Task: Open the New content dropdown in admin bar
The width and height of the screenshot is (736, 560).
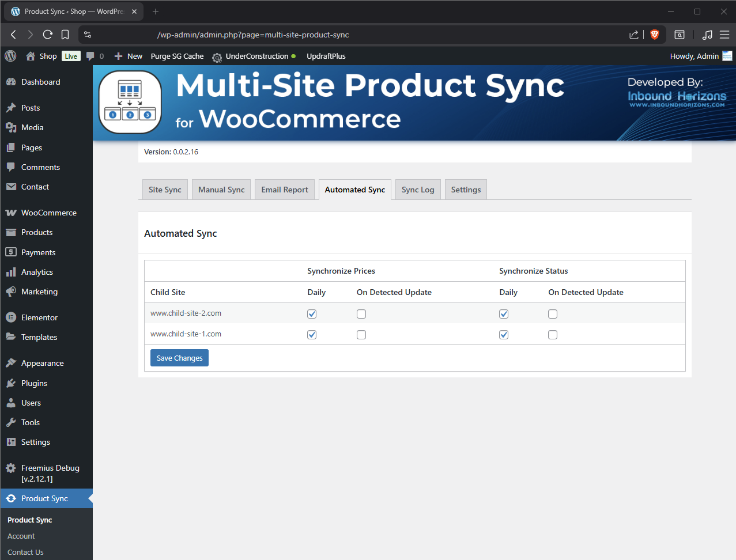Action: 129,56
